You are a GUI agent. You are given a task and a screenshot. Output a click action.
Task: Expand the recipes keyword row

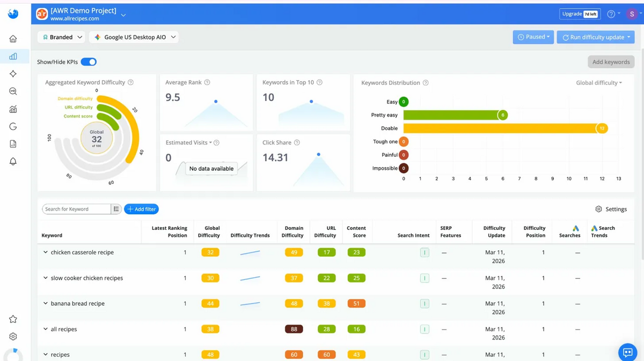(46, 355)
